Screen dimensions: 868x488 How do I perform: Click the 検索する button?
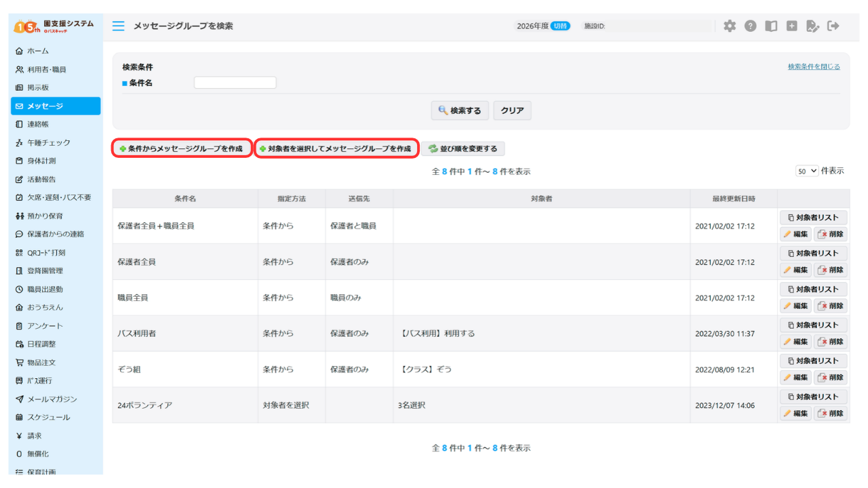(460, 110)
